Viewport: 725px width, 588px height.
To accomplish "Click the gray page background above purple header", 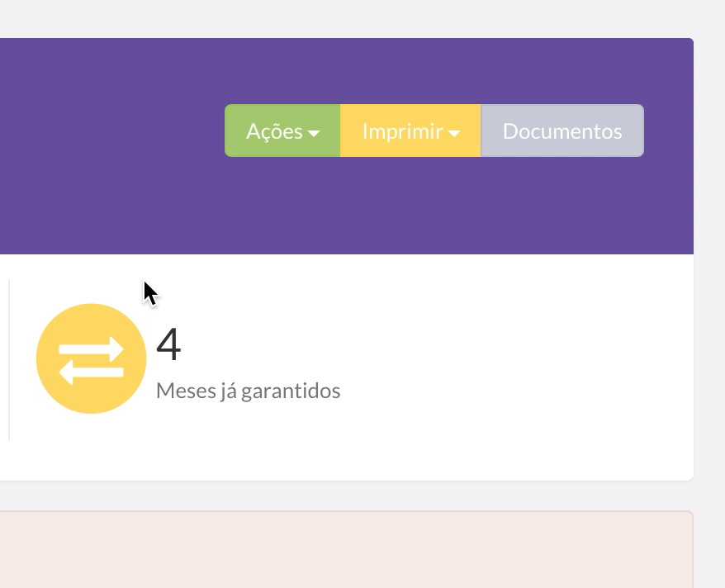I will tap(347, 18).
